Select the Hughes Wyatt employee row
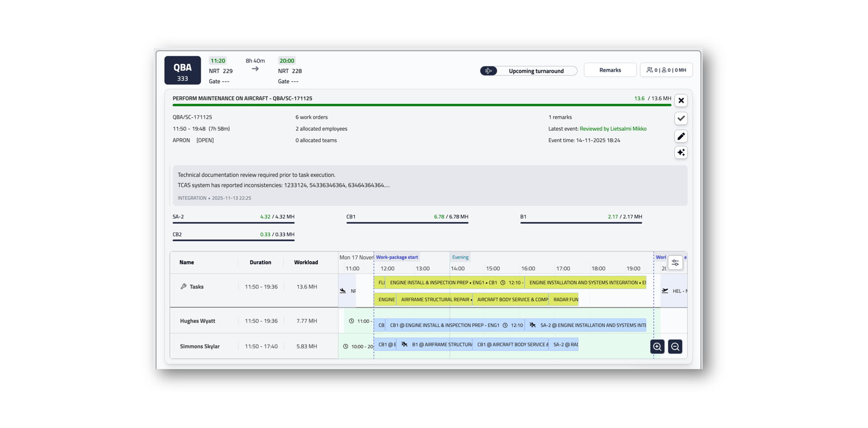868x428 pixels. tap(198, 321)
